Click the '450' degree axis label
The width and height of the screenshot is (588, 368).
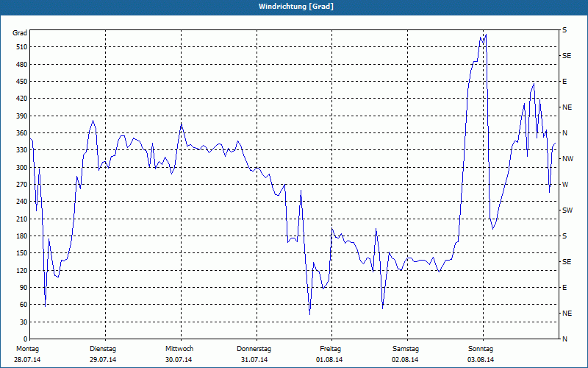[22, 82]
